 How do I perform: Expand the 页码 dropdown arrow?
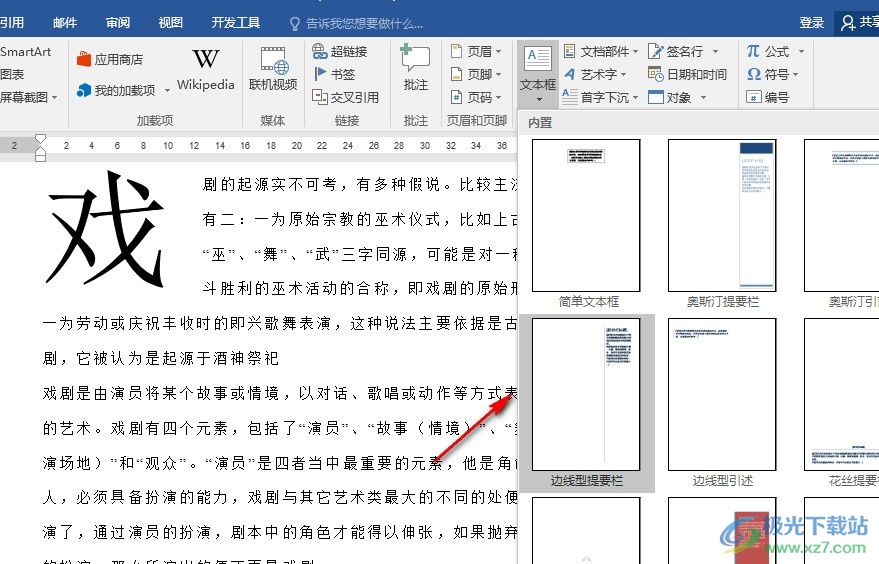click(498, 98)
